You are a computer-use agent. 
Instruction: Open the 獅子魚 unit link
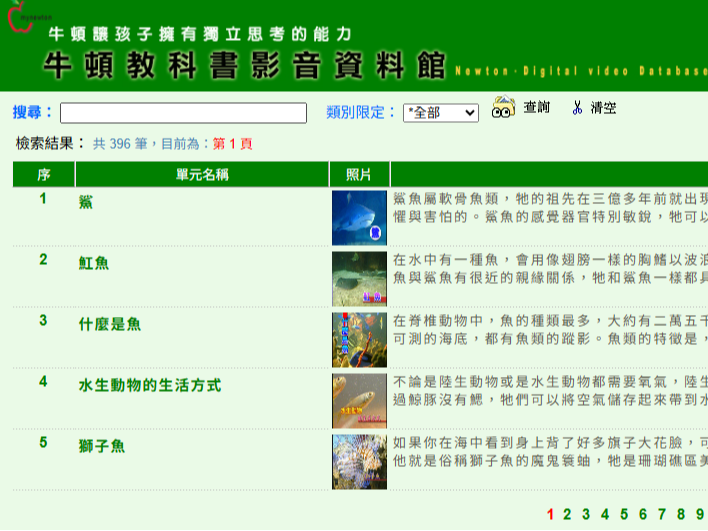coord(102,446)
